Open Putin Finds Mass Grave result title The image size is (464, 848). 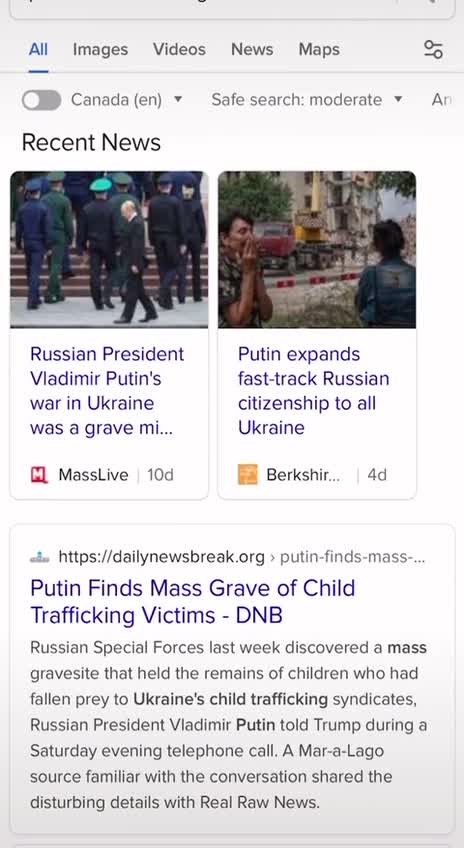click(193, 601)
